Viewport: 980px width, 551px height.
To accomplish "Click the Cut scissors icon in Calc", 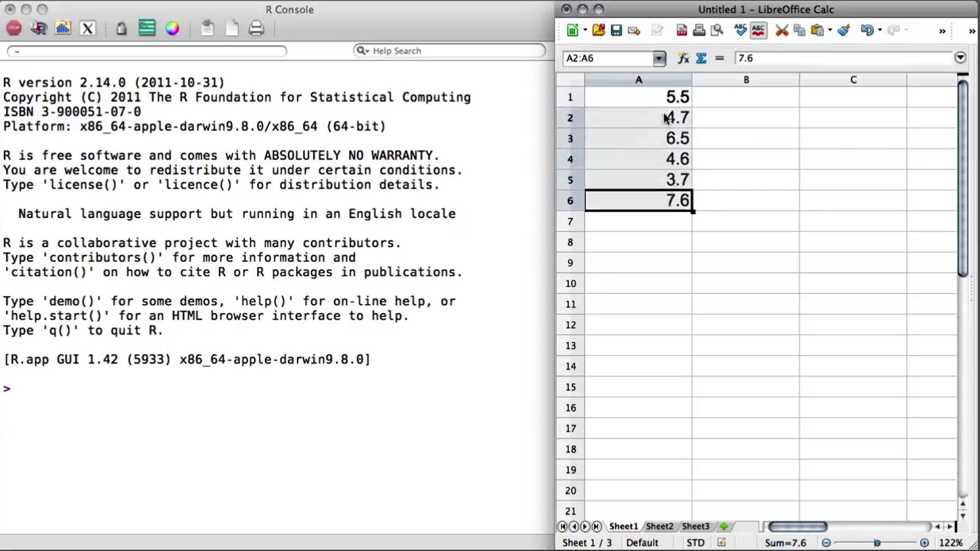I will (781, 31).
